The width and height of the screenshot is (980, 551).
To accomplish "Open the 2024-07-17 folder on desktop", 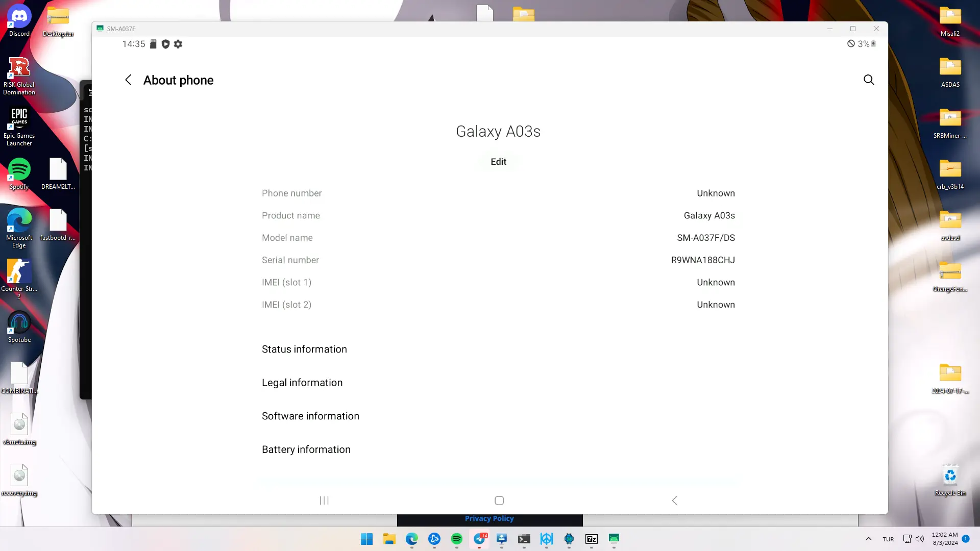I will pyautogui.click(x=950, y=378).
